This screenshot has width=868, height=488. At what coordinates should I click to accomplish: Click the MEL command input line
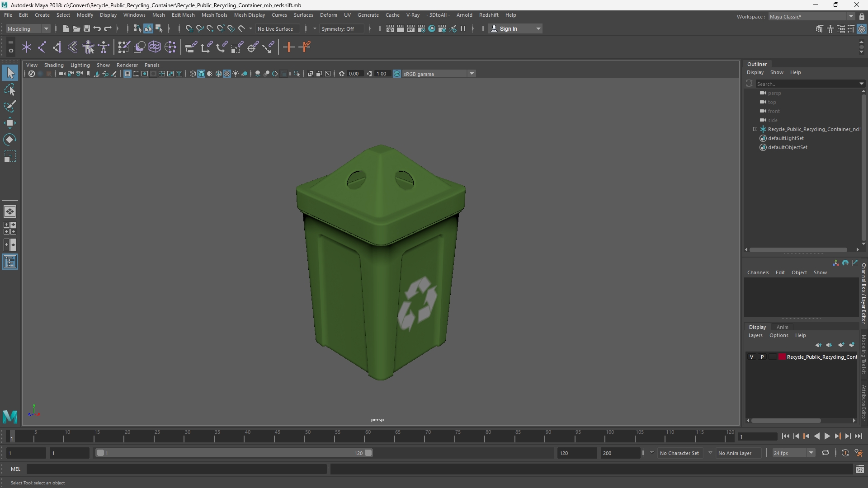tap(176, 469)
